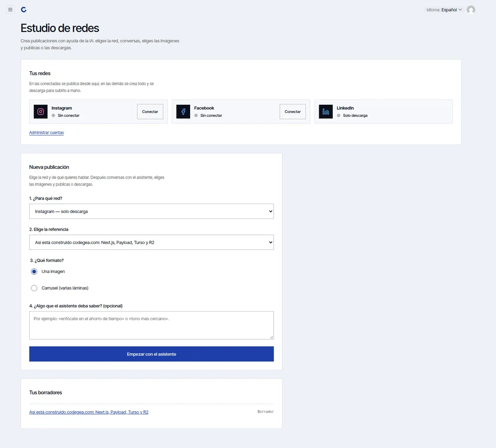Click the 'LinkedIn' network name
The height and width of the screenshot is (448, 496).
345,108
